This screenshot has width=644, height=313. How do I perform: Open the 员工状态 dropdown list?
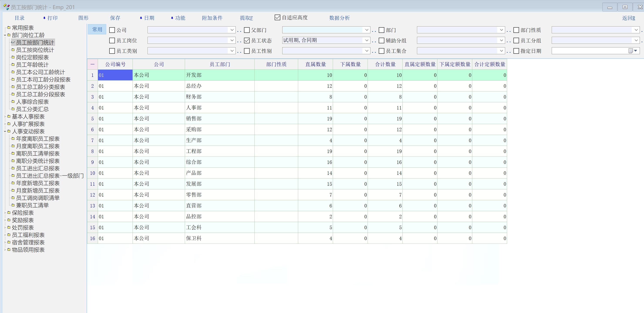367,40
